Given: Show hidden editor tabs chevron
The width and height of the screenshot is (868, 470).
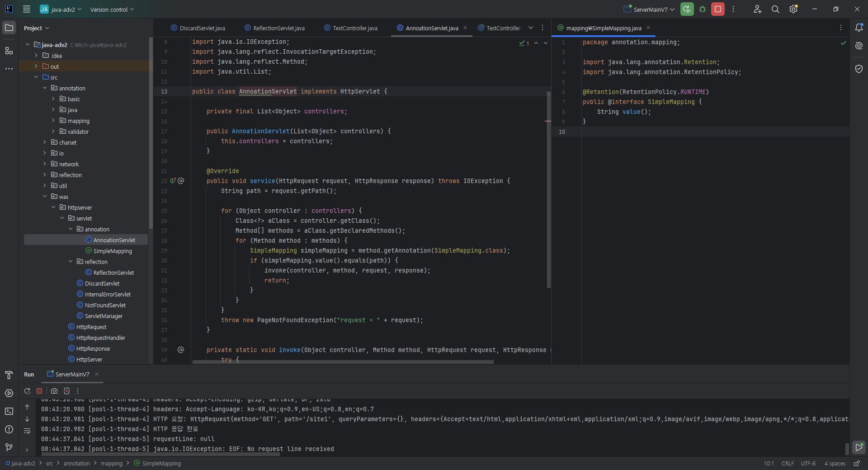Looking at the screenshot, I should [x=531, y=28].
